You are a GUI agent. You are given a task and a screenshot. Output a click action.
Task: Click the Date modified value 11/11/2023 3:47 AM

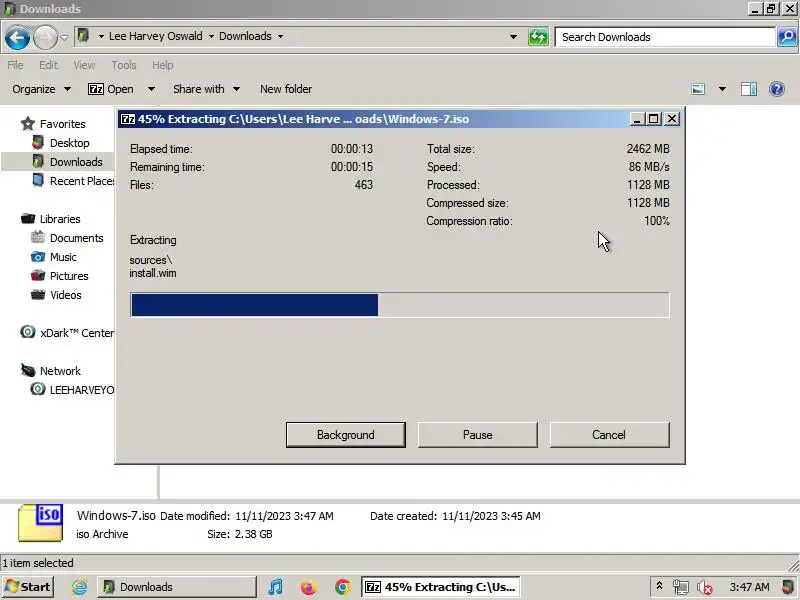(284, 516)
